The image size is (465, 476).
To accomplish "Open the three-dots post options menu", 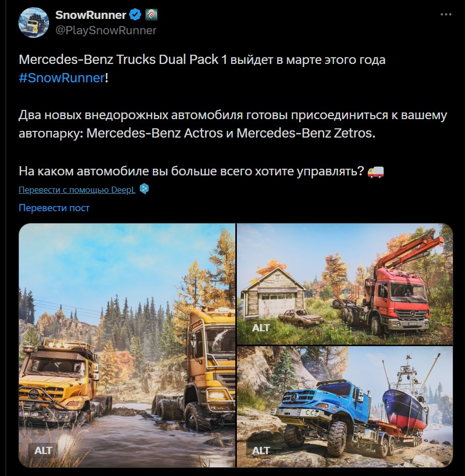I will (446, 14).
